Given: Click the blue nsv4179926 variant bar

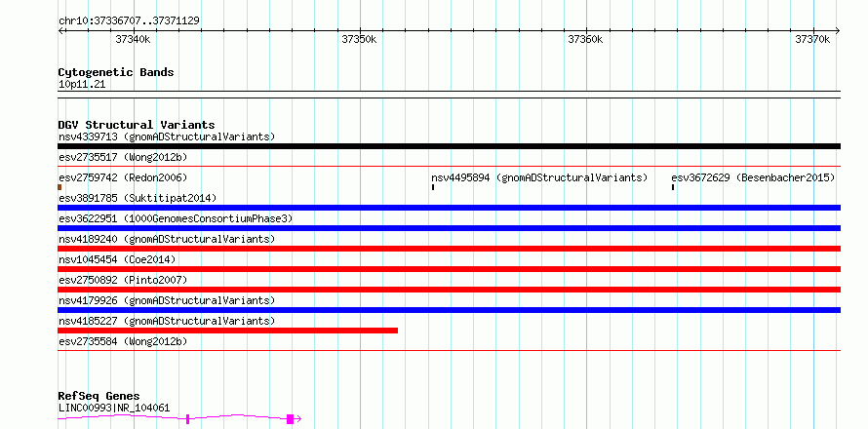Looking at the screenshot, I should pos(449,310).
